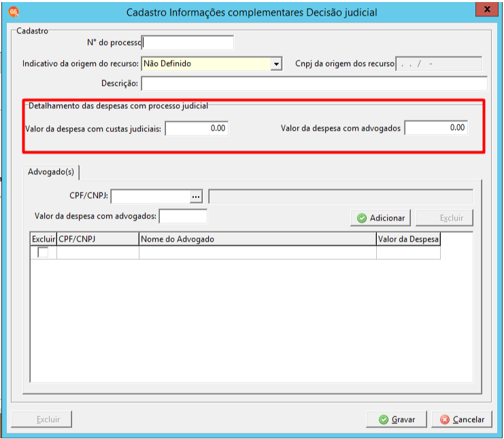Click the Valor da Despesa column header
Screen dimensions: 504x439
pyautogui.click(x=408, y=239)
